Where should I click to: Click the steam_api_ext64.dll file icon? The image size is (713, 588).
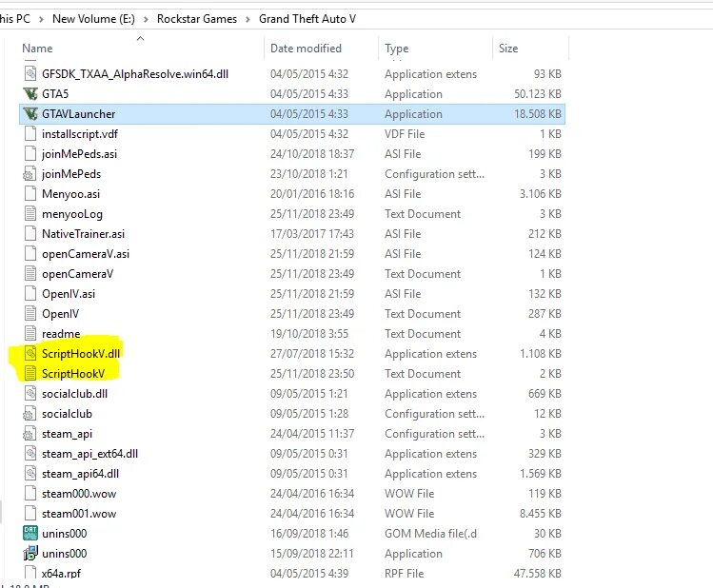30,454
